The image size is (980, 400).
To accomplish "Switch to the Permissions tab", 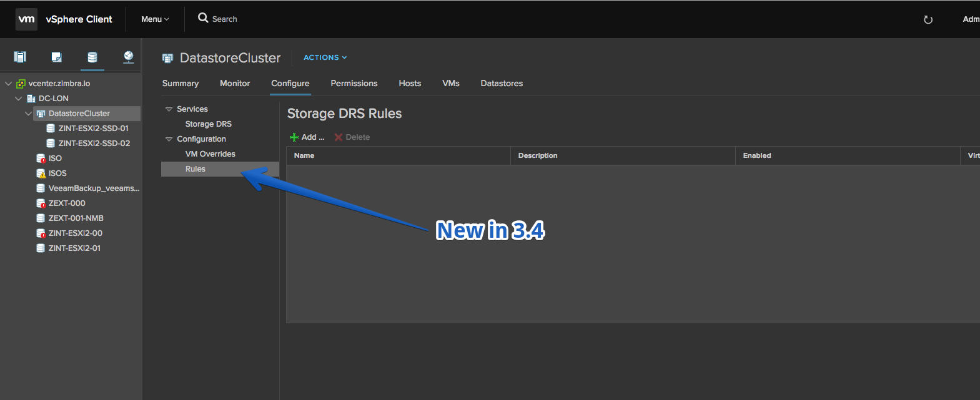I will coord(354,83).
